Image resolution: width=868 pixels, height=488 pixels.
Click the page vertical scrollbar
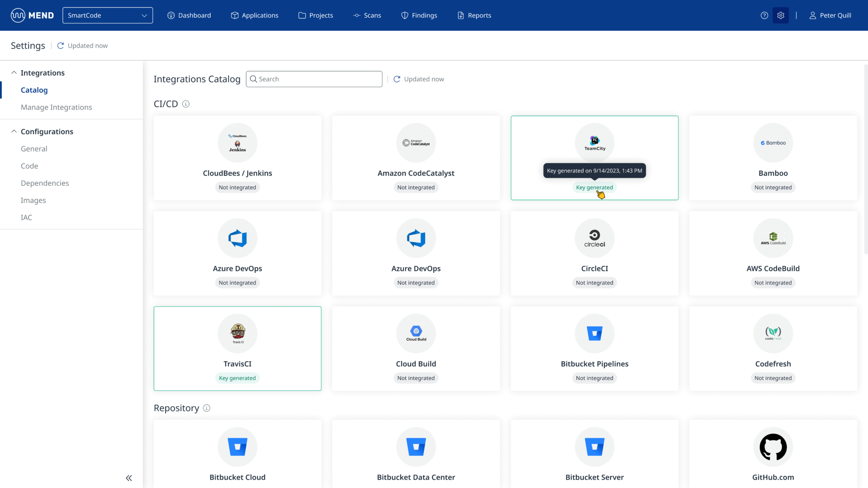click(865, 159)
